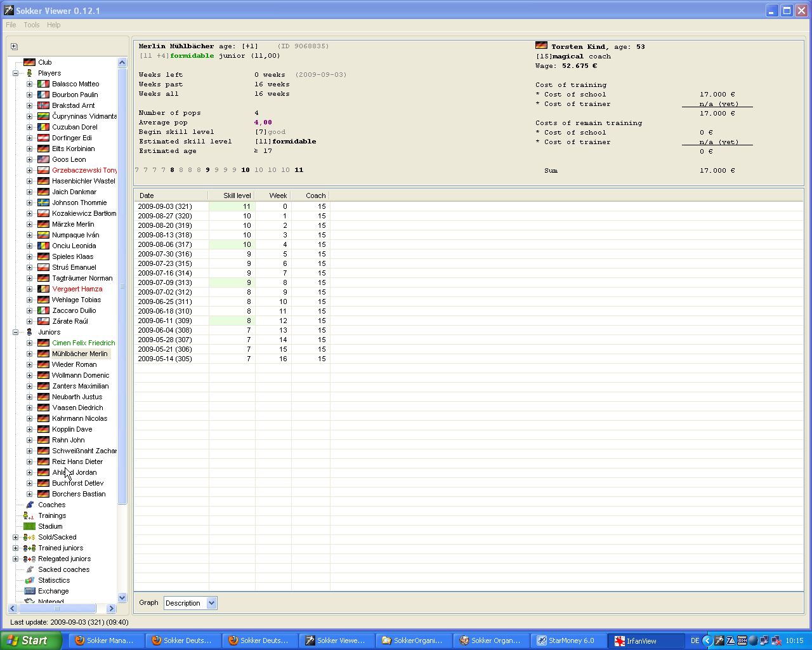Collapse the Players tree node
812x650 pixels.
15,73
